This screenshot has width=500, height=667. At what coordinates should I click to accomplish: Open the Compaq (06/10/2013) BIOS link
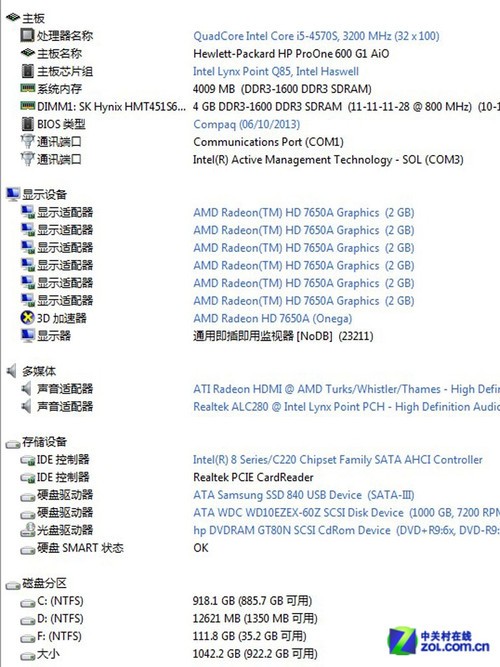pos(246,124)
